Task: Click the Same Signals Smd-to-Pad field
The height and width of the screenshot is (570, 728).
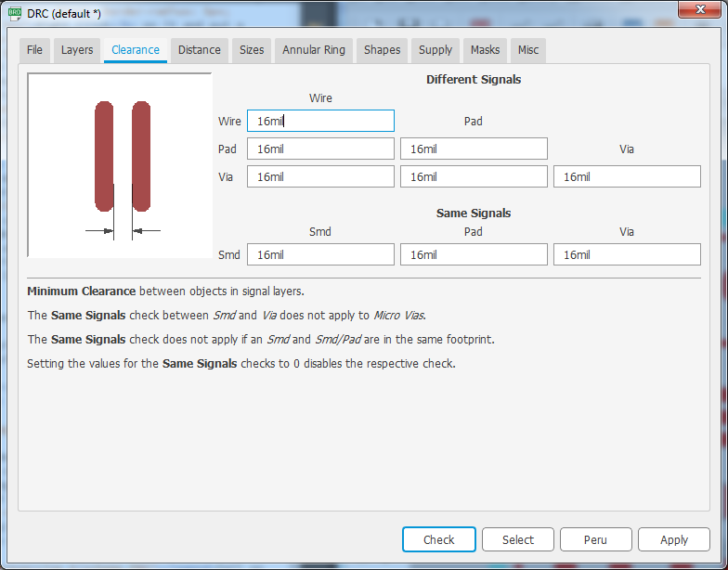Action: [x=474, y=254]
